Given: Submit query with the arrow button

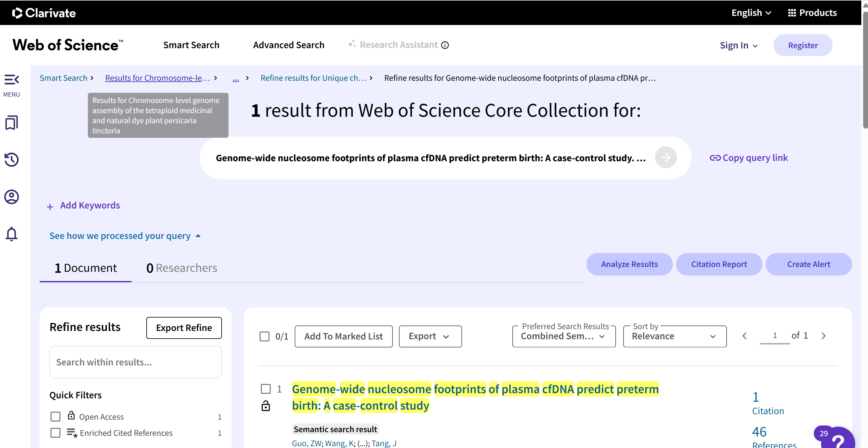Looking at the screenshot, I should point(666,157).
